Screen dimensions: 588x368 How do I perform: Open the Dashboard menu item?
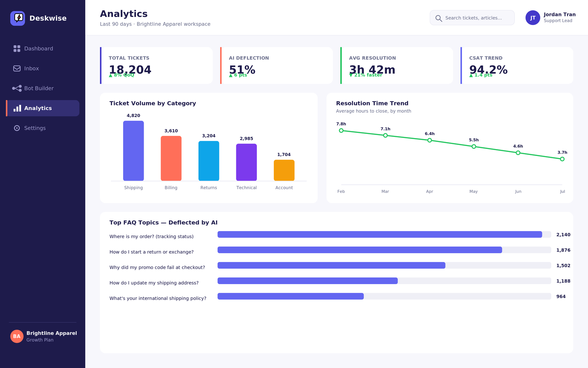click(43, 49)
